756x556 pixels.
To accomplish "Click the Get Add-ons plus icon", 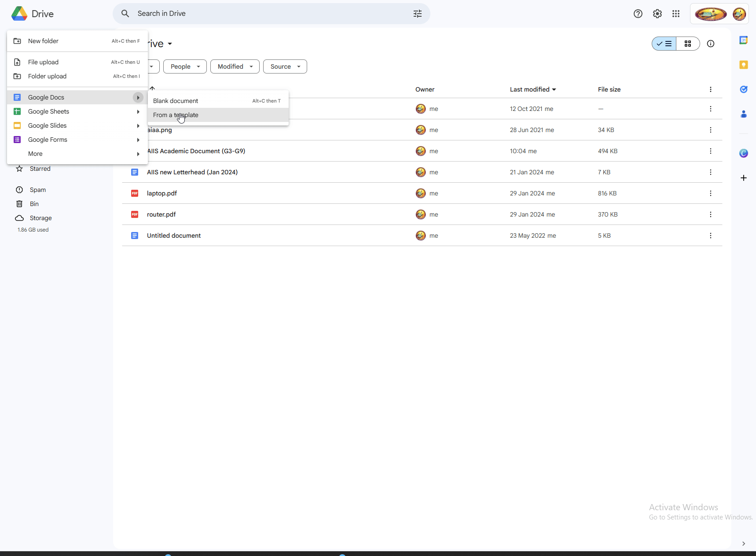I will [743, 178].
